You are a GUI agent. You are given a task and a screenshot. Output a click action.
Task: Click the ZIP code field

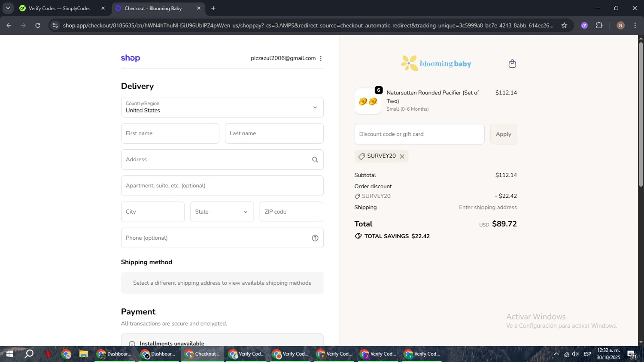291,212
